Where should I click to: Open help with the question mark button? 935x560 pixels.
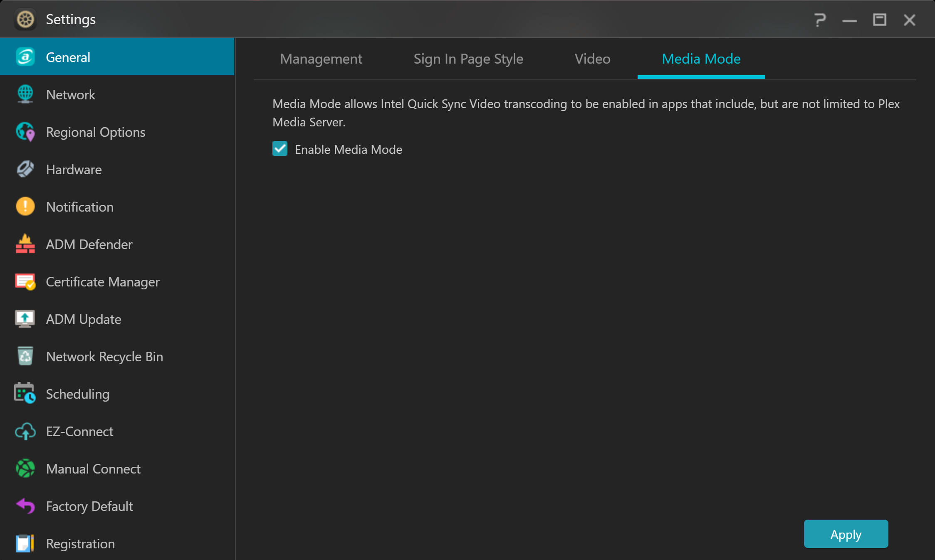pyautogui.click(x=819, y=20)
